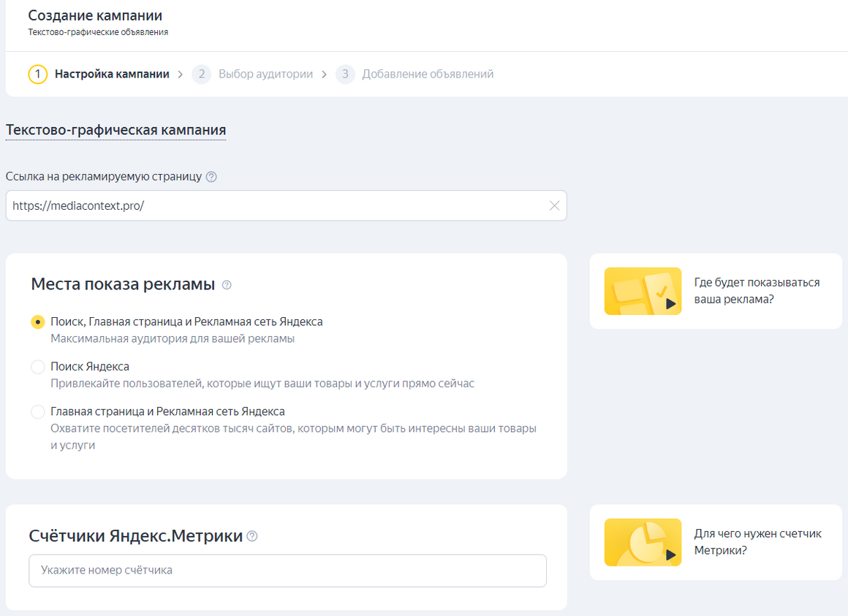Click the step 1 circle icon

tap(38, 74)
